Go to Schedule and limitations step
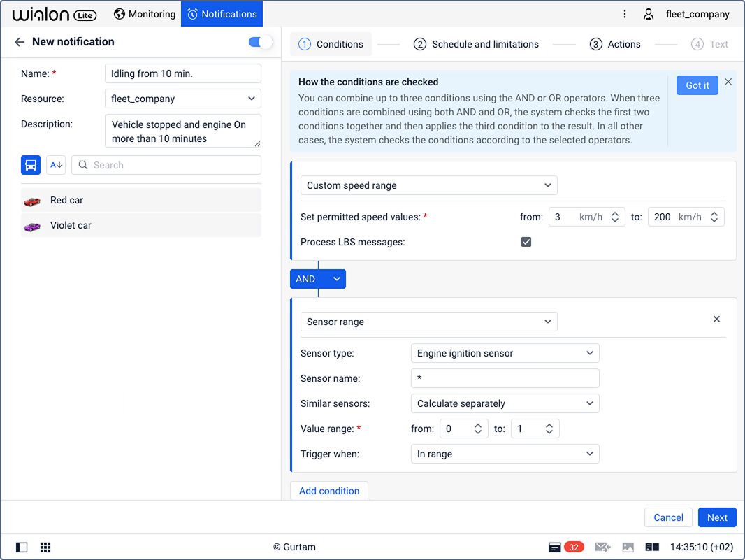Viewport: 745px width, 560px height. [477, 44]
